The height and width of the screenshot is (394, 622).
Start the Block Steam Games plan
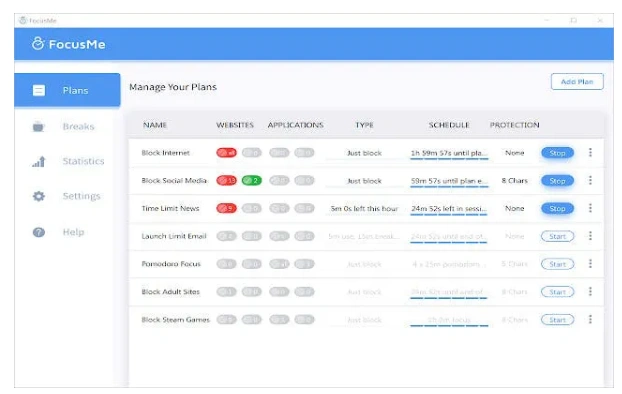(557, 320)
